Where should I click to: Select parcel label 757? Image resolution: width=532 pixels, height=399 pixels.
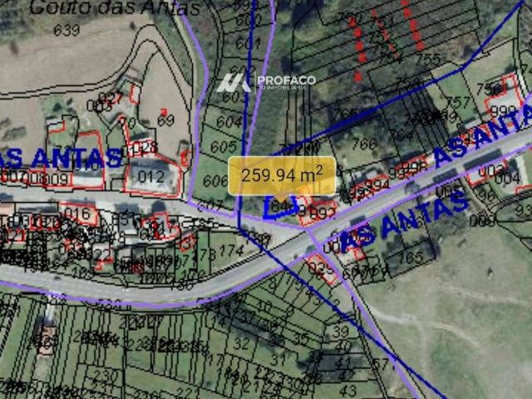[x=458, y=101]
